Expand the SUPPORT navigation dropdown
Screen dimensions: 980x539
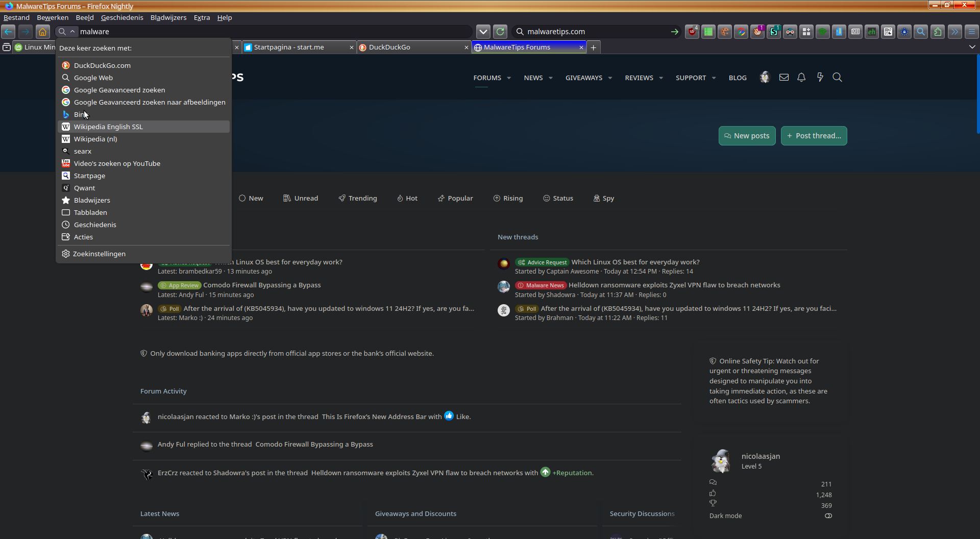click(x=714, y=78)
